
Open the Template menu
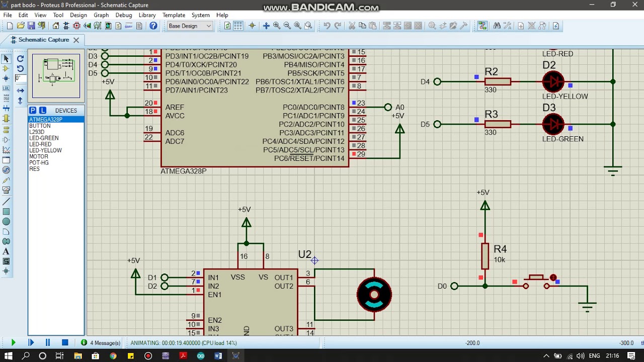tap(174, 15)
